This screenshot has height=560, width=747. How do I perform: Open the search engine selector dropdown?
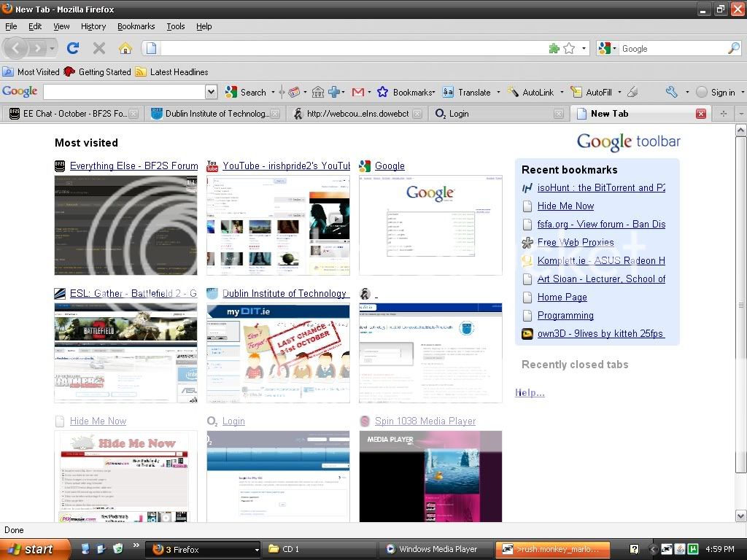pyautogui.click(x=605, y=49)
